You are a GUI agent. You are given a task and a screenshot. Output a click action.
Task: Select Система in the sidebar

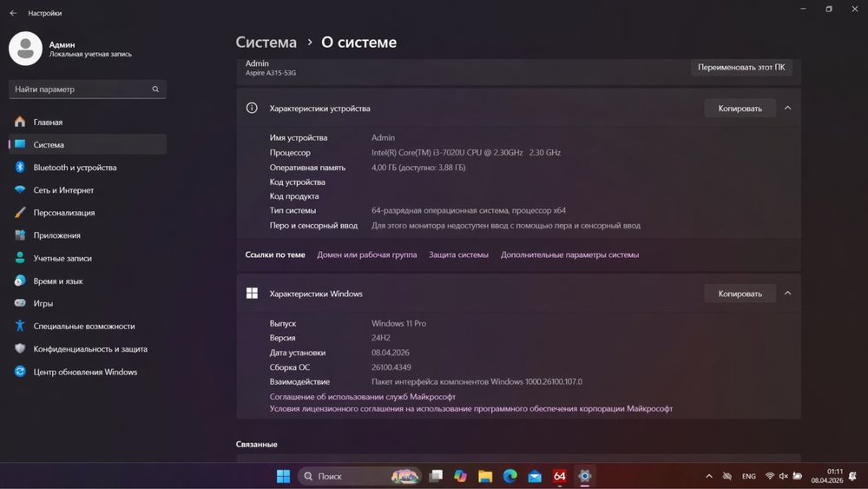coord(88,144)
